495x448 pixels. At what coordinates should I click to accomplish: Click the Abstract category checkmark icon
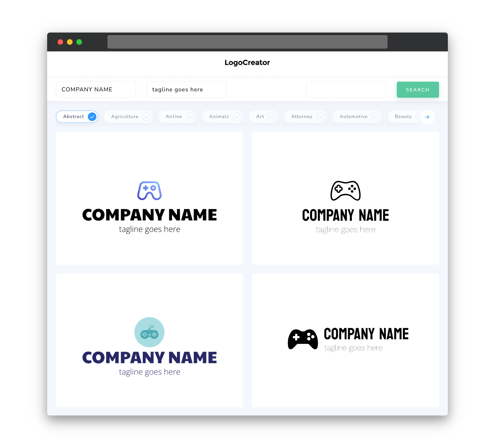tap(92, 116)
